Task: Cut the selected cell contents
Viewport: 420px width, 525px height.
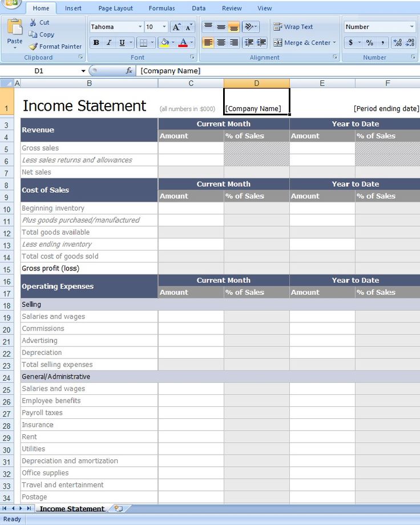Action: tap(39, 22)
